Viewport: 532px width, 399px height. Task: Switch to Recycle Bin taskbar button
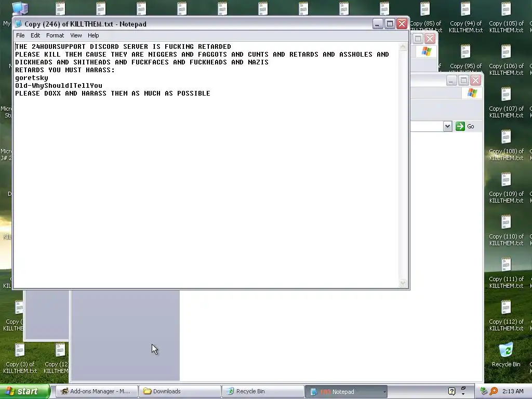coord(263,392)
